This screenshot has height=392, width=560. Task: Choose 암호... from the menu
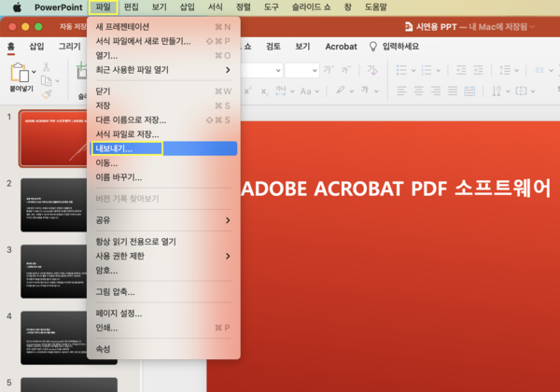(x=163, y=271)
